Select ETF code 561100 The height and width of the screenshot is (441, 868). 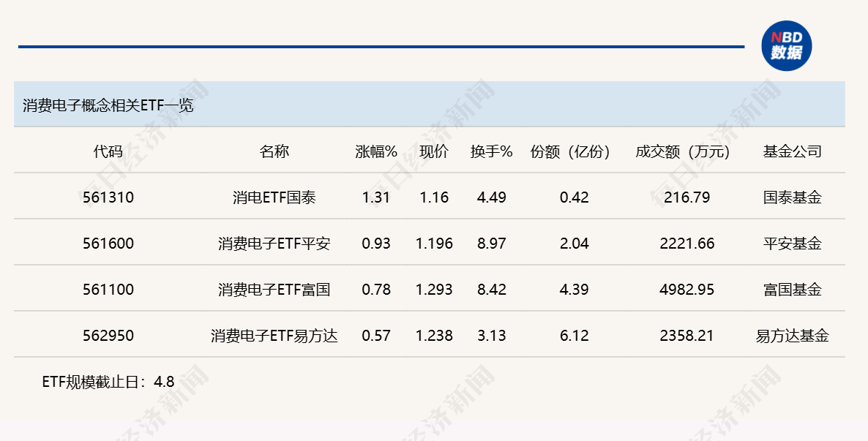point(108,290)
